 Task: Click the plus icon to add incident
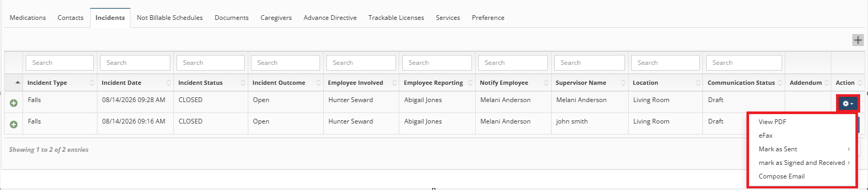pos(858,40)
